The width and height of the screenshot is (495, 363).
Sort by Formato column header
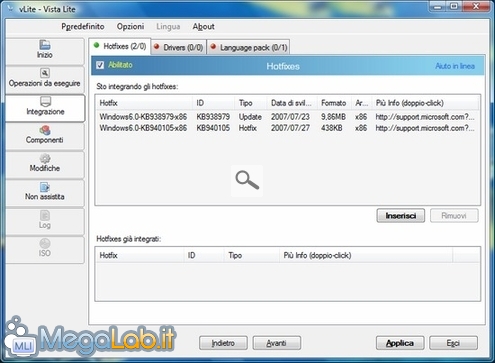click(334, 103)
